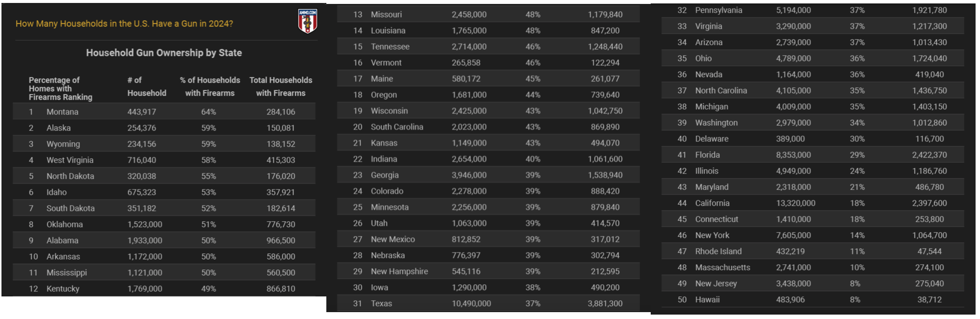This screenshot has height=319, width=980.
Task: Click the Ammo.com shield logo
Action: (x=308, y=21)
